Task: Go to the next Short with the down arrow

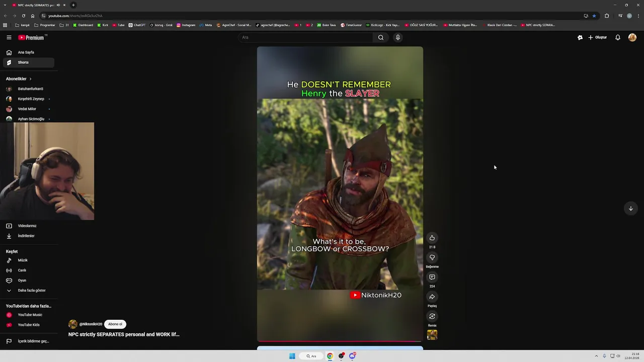Action: 630,208
